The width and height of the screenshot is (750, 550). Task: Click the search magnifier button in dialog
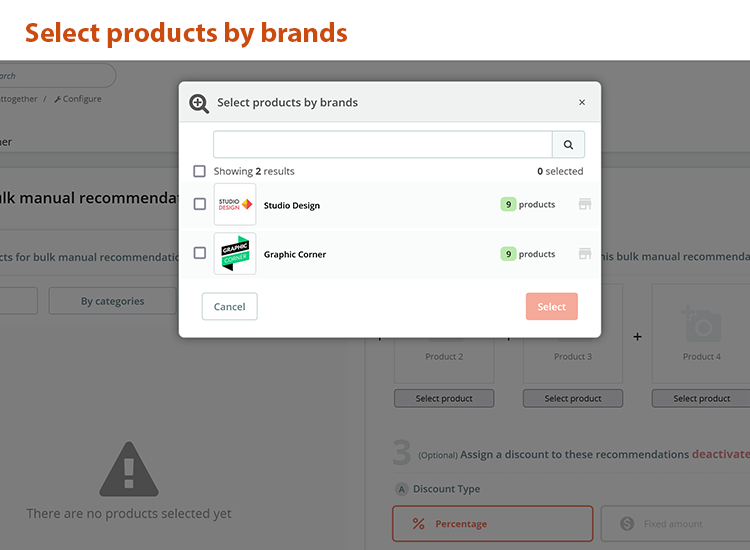(568, 145)
